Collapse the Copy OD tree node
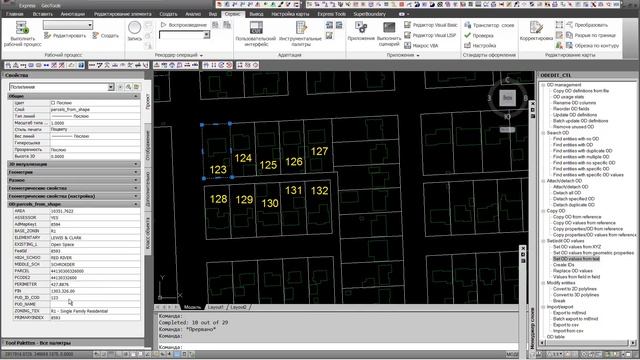The image size is (640, 360). (543, 211)
